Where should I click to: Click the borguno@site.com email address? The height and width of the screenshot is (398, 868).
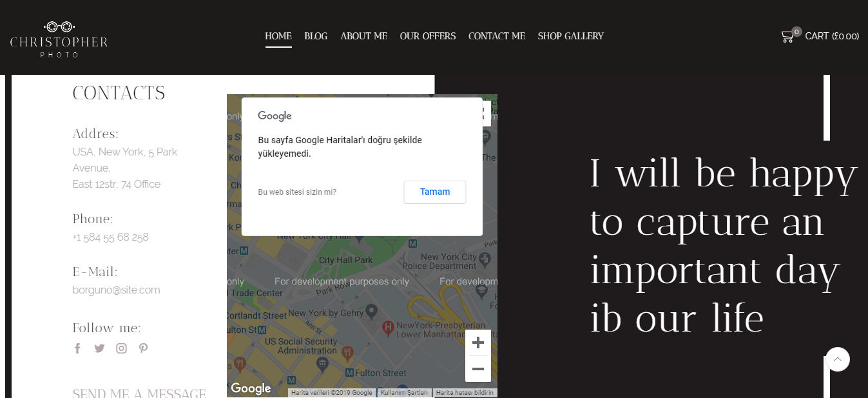[116, 290]
